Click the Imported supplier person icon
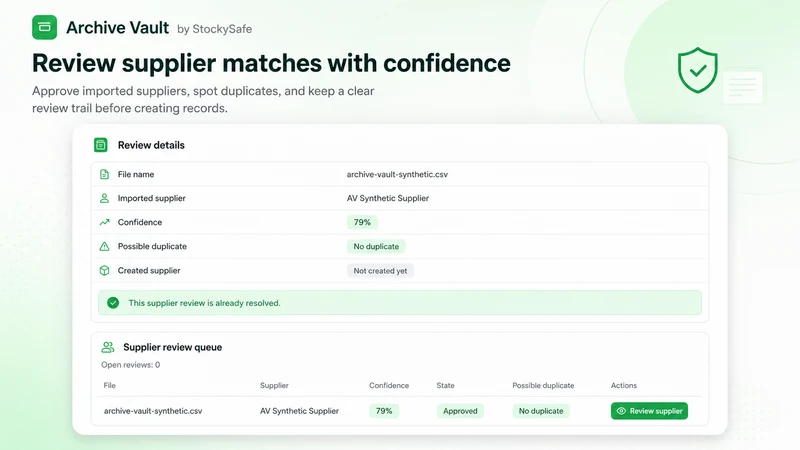The width and height of the screenshot is (800, 450). (104, 198)
